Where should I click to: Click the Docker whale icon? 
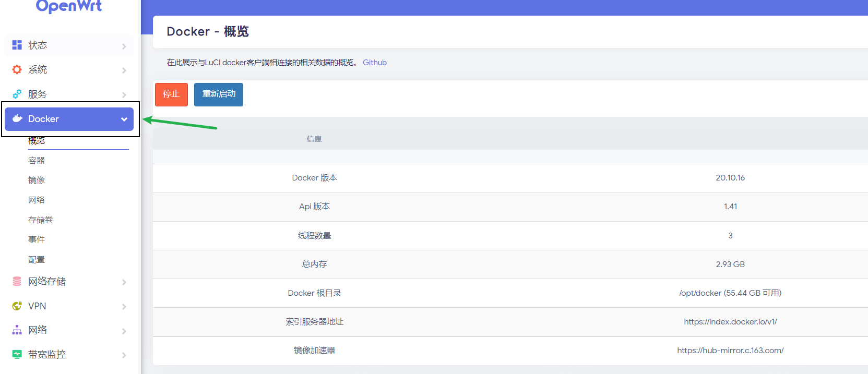point(17,118)
